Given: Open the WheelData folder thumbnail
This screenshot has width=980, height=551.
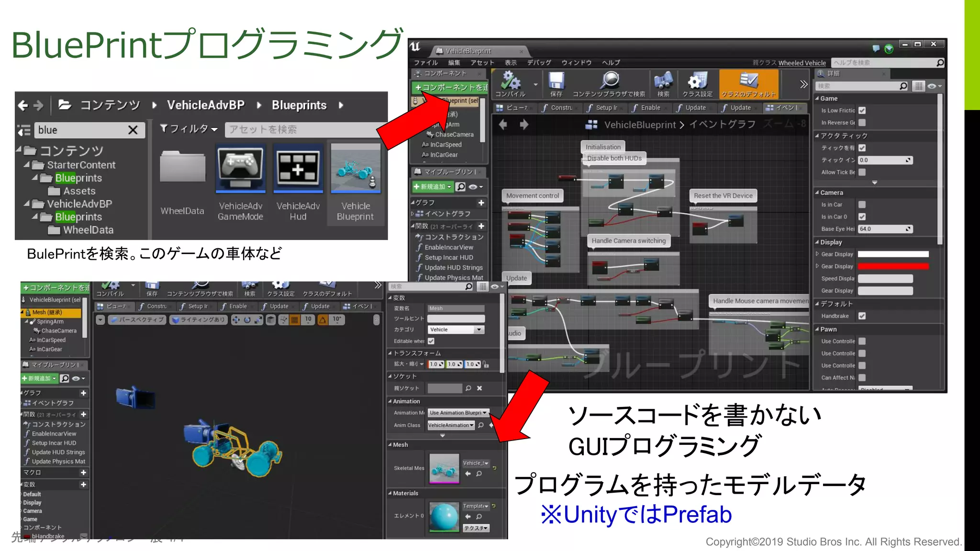Looking at the screenshot, I should [x=182, y=166].
